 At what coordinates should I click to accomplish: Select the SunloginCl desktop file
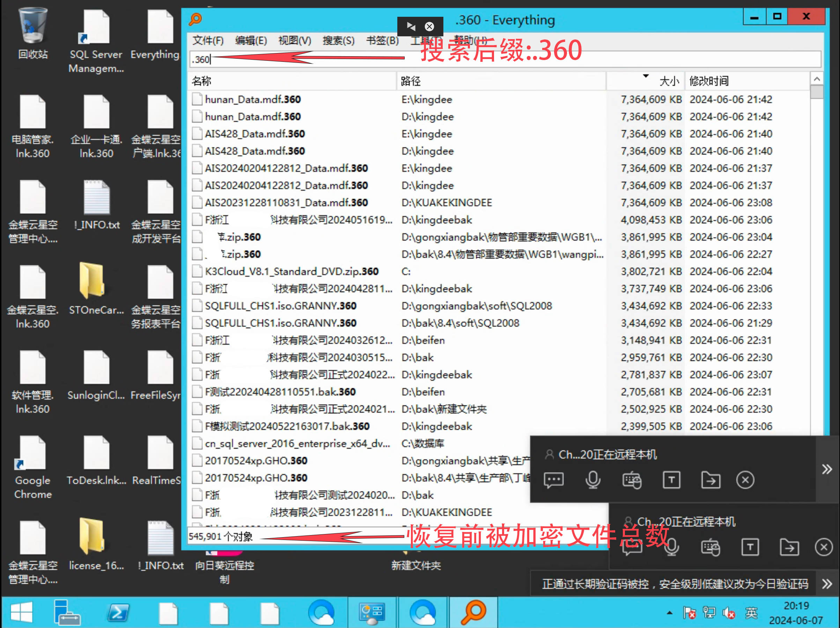pos(96,375)
